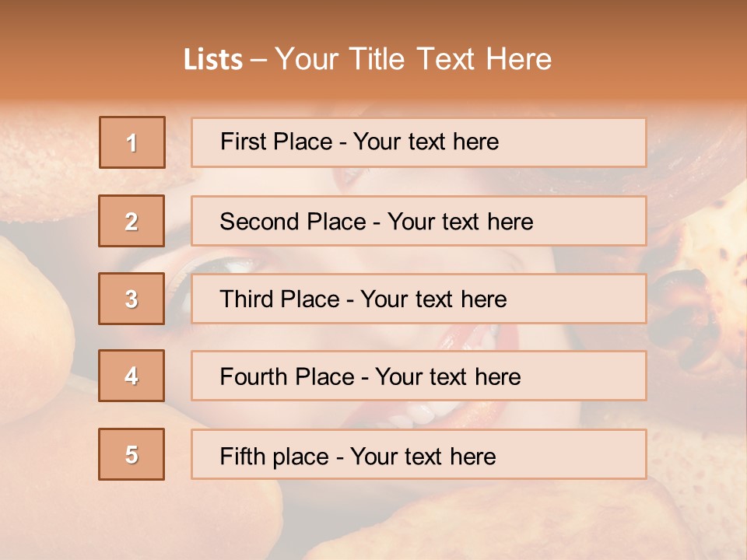747x560 pixels.
Task: Click the Second Place text box
Action: pos(419,221)
